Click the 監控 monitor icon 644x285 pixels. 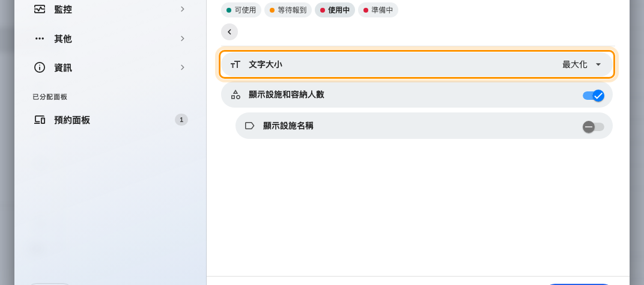click(x=40, y=10)
